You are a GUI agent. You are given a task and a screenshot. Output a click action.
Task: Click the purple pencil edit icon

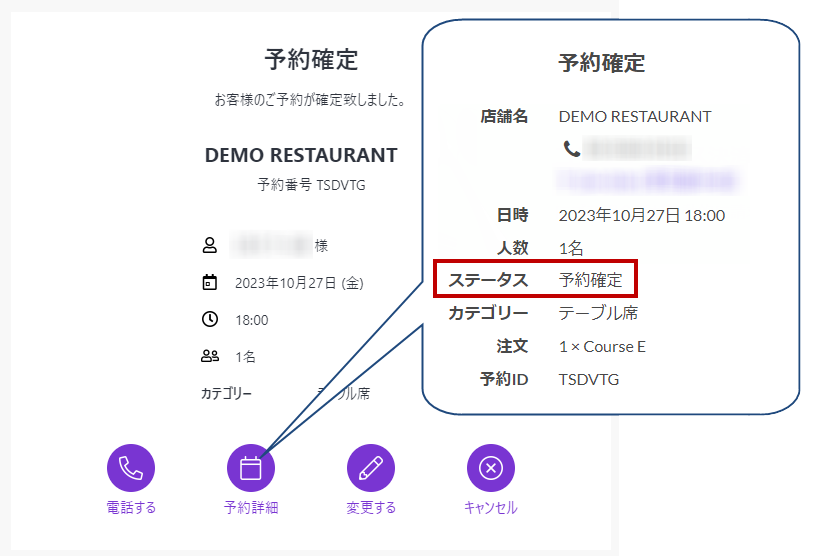pos(371,468)
